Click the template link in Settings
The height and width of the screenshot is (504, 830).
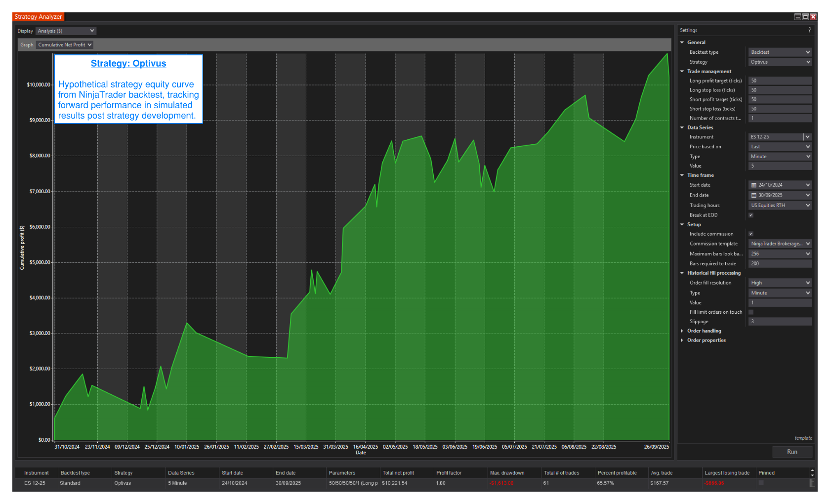pyautogui.click(x=803, y=438)
